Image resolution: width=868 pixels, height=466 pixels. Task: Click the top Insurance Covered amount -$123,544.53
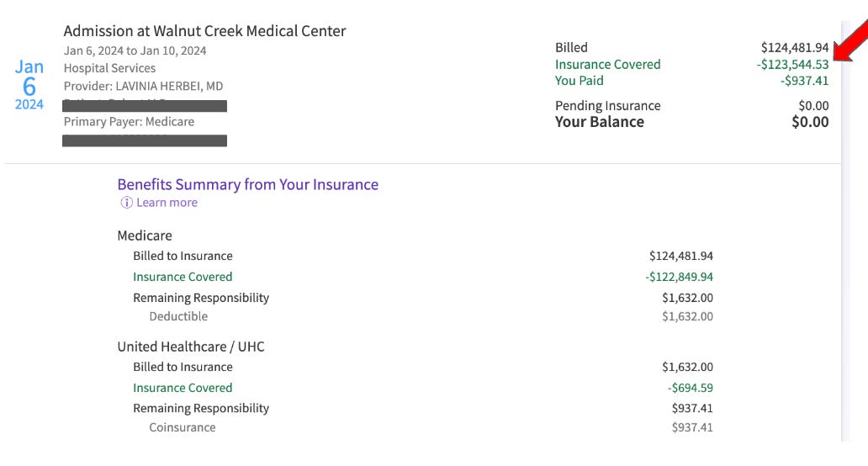click(x=792, y=64)
